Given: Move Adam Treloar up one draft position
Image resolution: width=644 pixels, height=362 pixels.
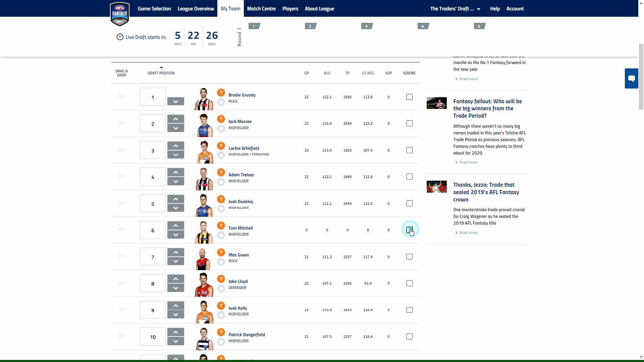Looking at the screenshot, I should point(175,172).
